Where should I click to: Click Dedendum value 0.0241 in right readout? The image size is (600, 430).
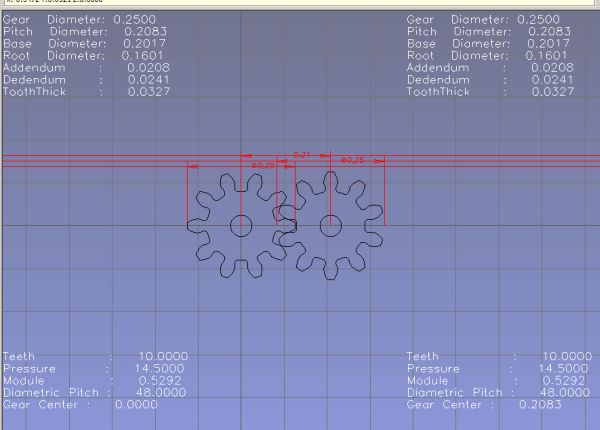pyautogui.click(x=553, y=80)
